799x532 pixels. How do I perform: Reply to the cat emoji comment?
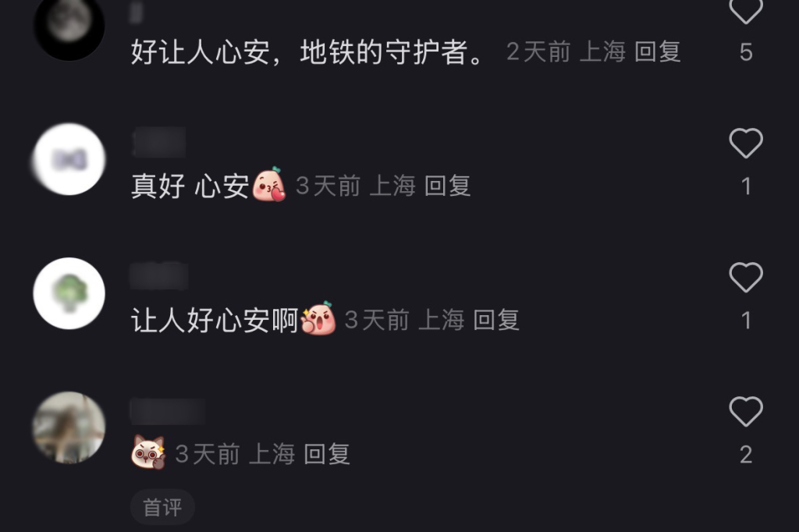click(x=327, y=453)
